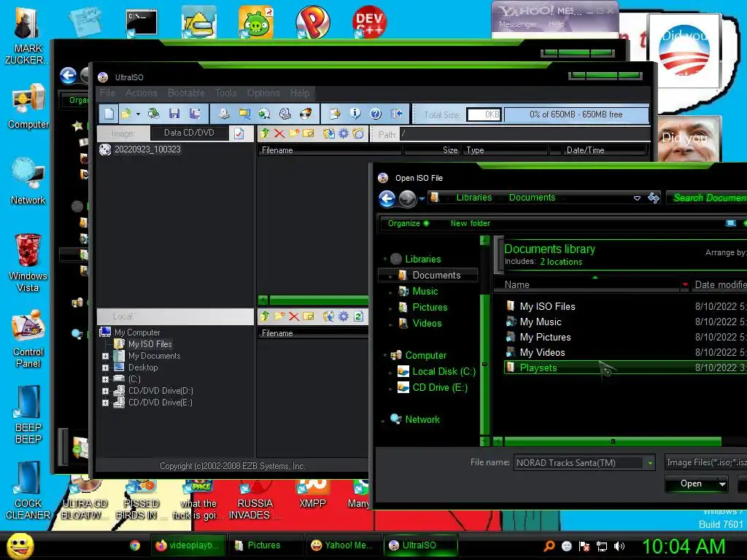Click the gear icon in Local pane toolbar

point(343,316)
